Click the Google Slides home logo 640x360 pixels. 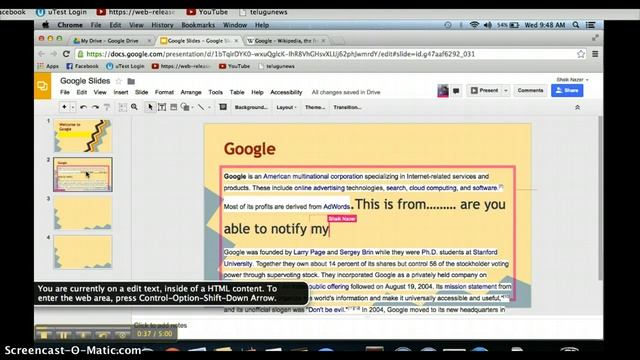42,86
